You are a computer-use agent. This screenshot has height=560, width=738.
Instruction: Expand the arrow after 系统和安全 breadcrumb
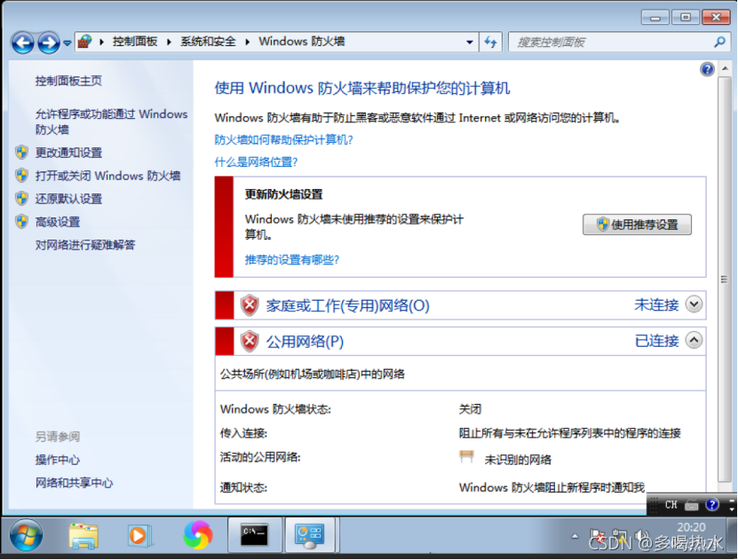point(247,42)
